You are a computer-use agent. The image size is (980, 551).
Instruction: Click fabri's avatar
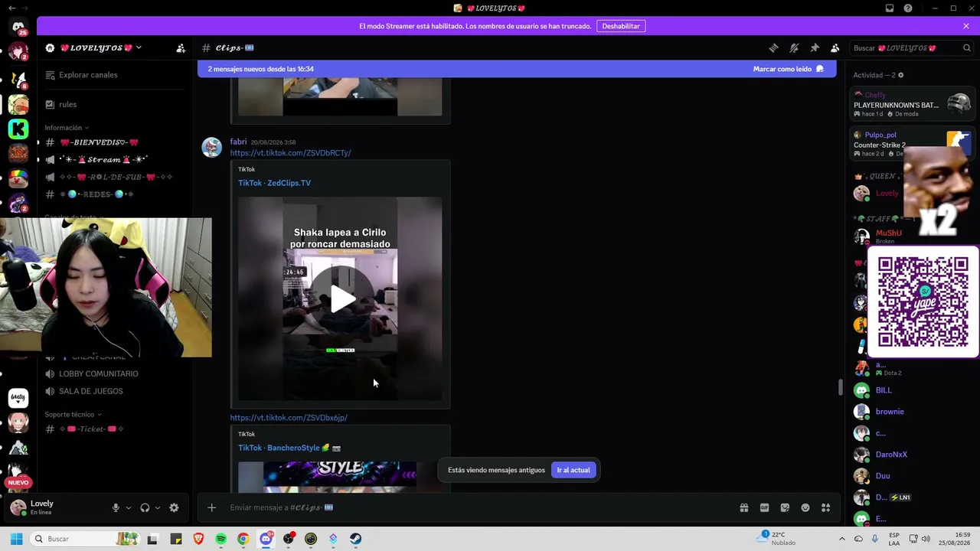212,147
